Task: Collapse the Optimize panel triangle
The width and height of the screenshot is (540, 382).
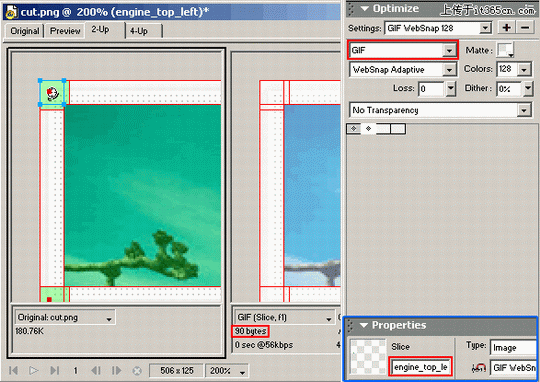Action: tap(364, 8)
